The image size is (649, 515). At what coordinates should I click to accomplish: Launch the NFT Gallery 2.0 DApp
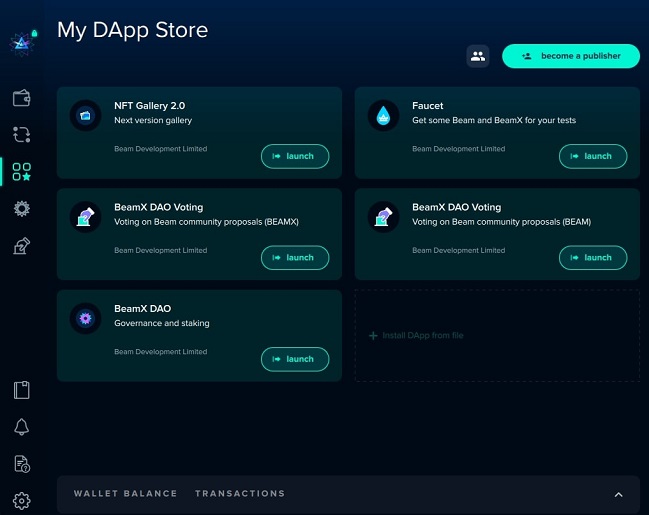coord(295,156)
